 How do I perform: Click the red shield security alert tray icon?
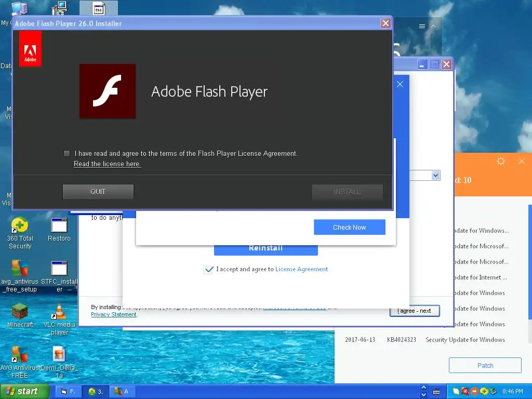[x=465, y=391]
